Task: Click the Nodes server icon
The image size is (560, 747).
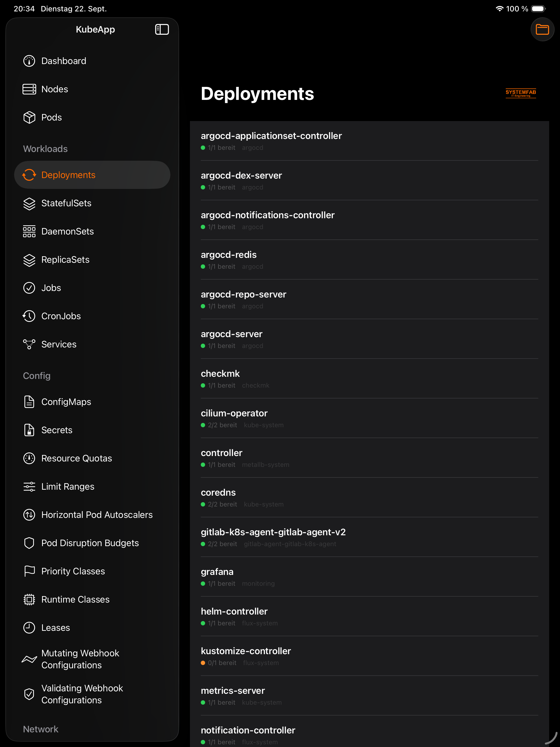Action: pyautogui.click(x=29, y=89)
